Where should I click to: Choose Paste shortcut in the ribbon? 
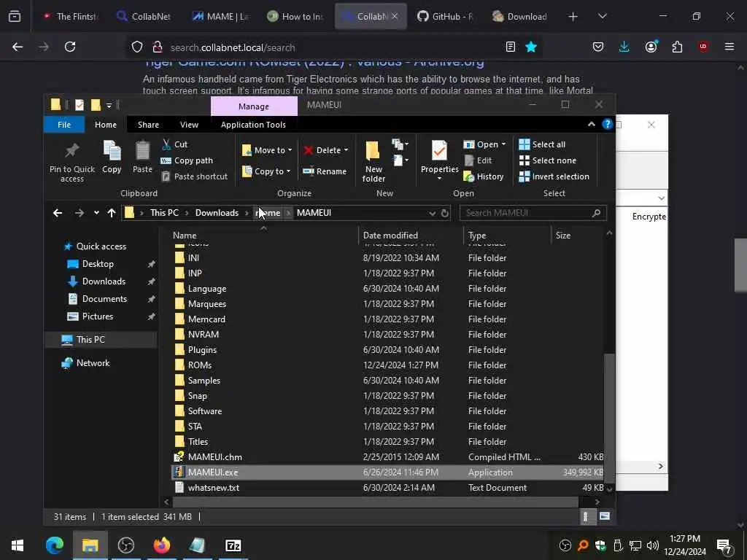194,176
